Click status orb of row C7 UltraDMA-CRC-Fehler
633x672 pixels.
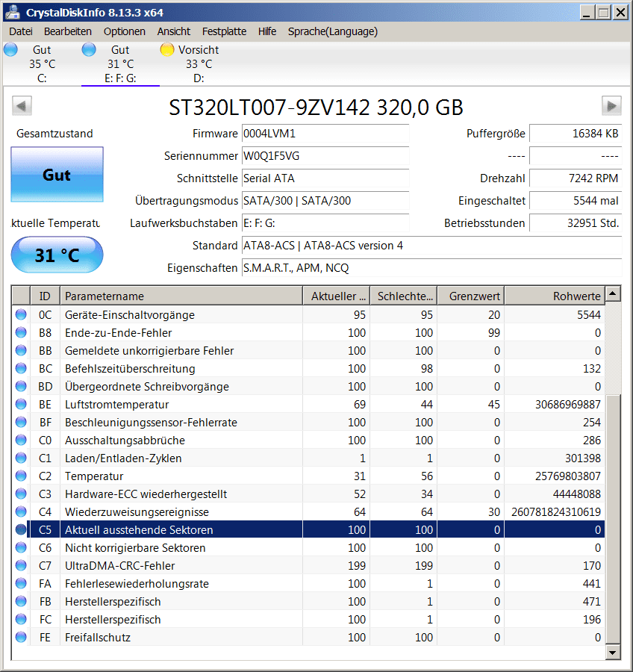pos(21,566)
